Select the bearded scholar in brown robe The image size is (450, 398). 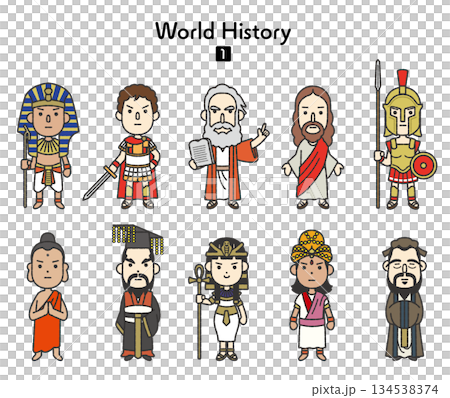click(x=404, y=299)
